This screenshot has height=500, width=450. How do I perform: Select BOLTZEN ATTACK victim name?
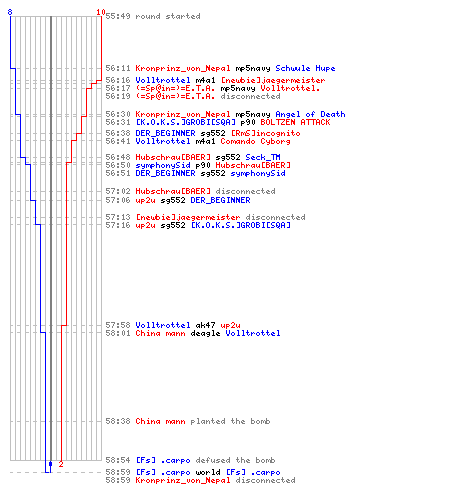(295, 122)
